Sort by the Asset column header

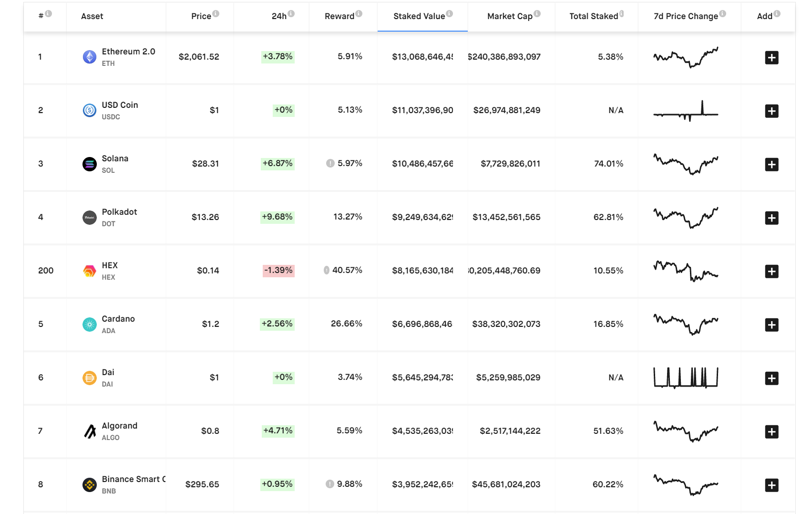pos(92,16)
